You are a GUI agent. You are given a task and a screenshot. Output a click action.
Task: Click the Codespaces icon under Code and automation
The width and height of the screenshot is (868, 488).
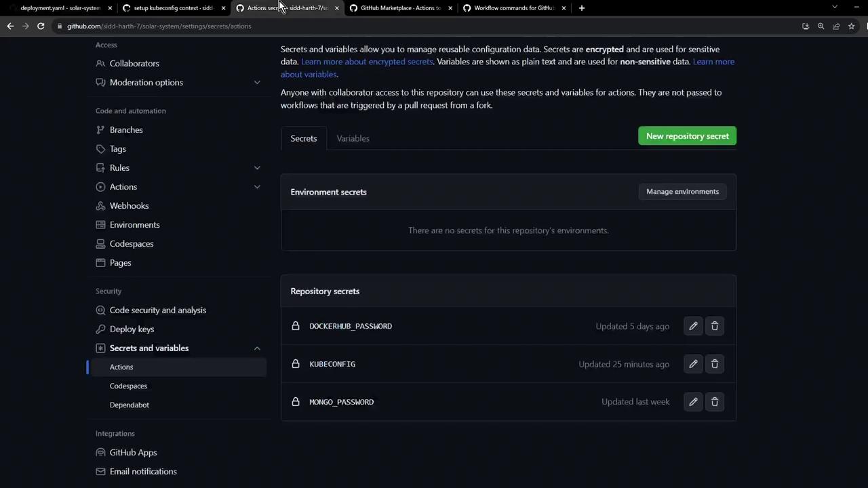point(100,244)
